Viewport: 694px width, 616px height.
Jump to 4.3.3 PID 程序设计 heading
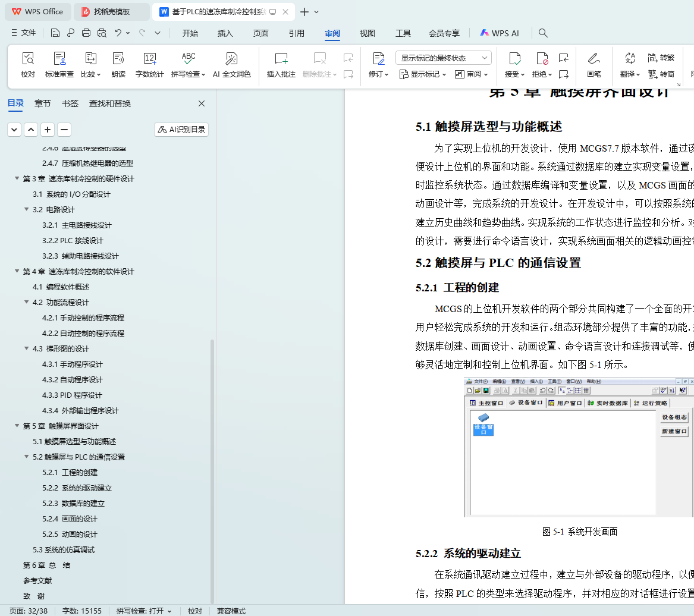(x=72, y=395)
